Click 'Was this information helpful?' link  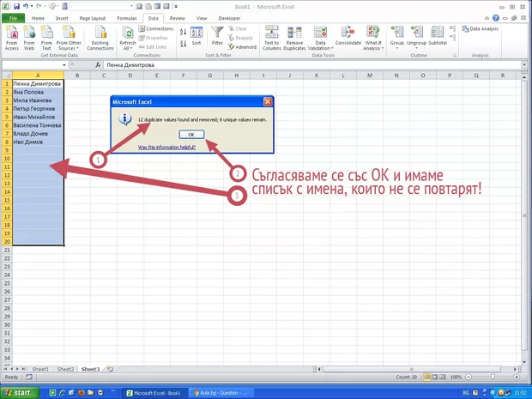pos(166,147)
